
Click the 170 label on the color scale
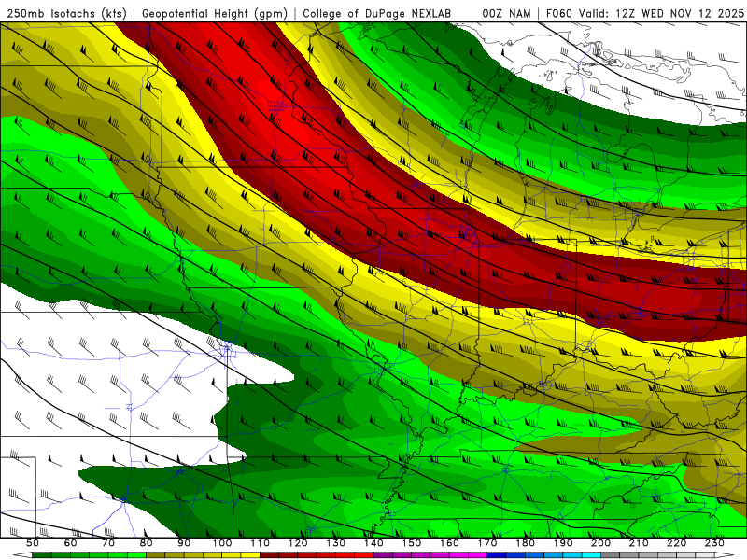(x=487, y=543)
